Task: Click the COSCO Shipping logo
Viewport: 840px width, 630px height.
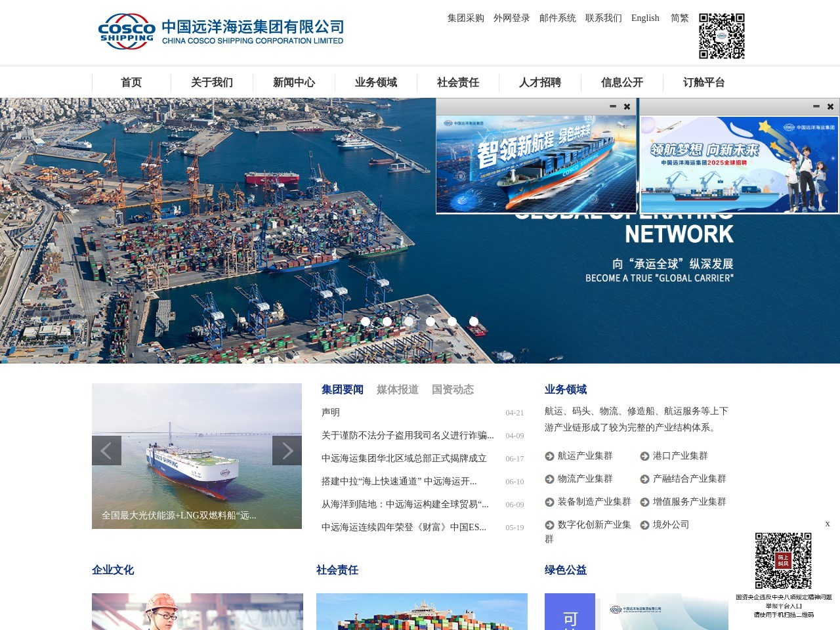Action: coord(221,31)
